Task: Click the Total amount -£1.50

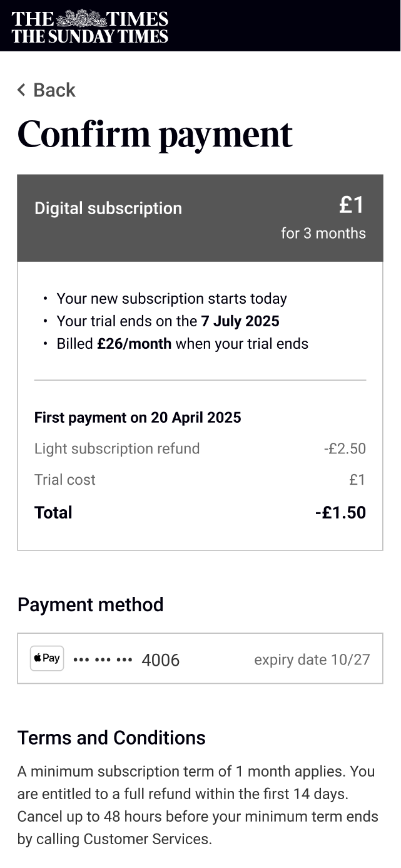Action: [x=340, y=512]
